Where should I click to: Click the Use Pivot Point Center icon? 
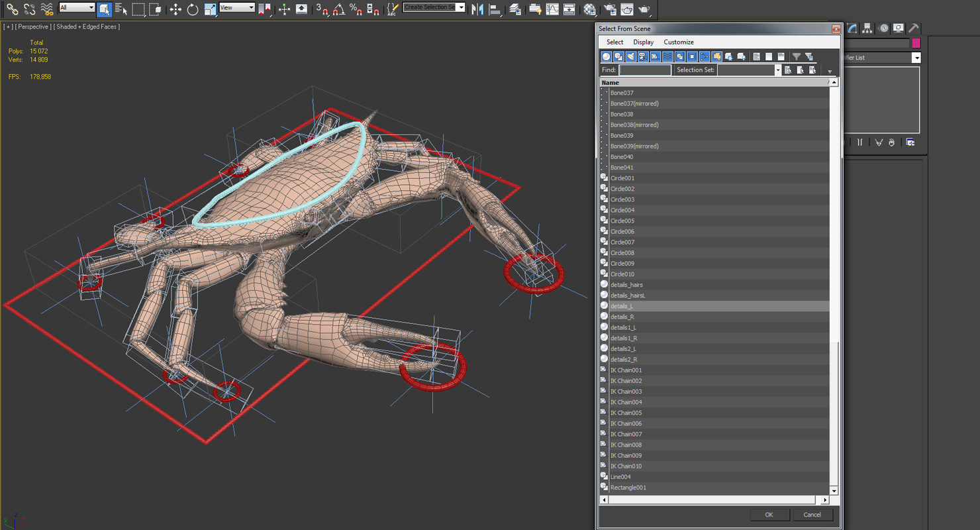click(264, 9)
